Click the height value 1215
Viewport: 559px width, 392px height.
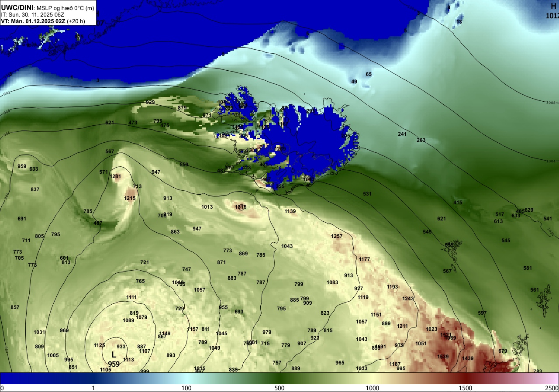[130, 198]
